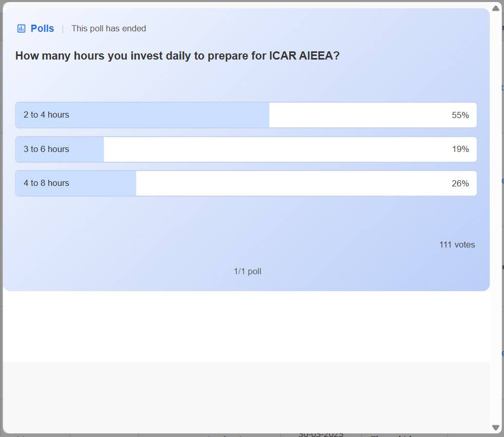
Task: Click the filled bar of 4 to 8 hours
Action: tap(103, 183)
